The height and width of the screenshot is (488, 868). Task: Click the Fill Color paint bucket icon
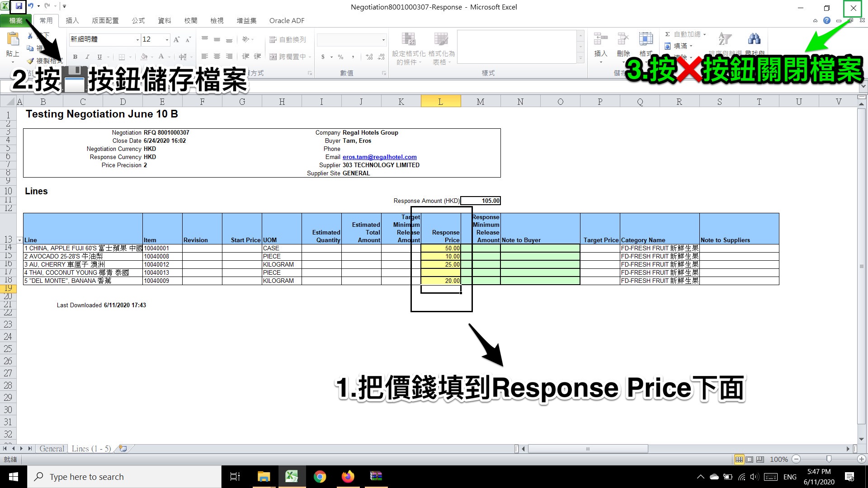coord(144,57)
